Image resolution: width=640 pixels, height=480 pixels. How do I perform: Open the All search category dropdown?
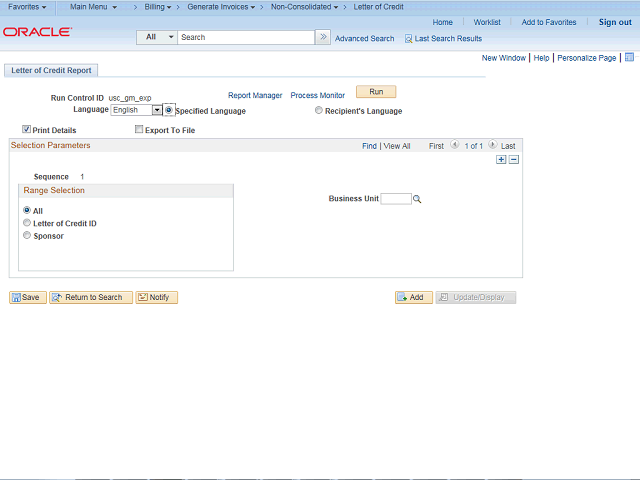[157, 37]
